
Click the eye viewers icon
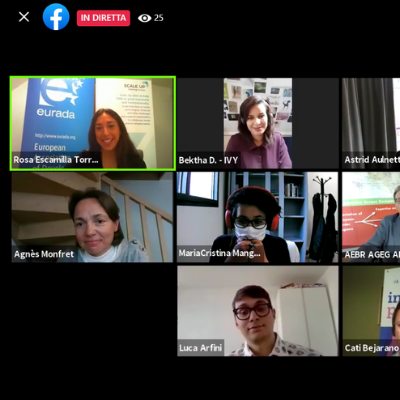[x=144, y=18]
